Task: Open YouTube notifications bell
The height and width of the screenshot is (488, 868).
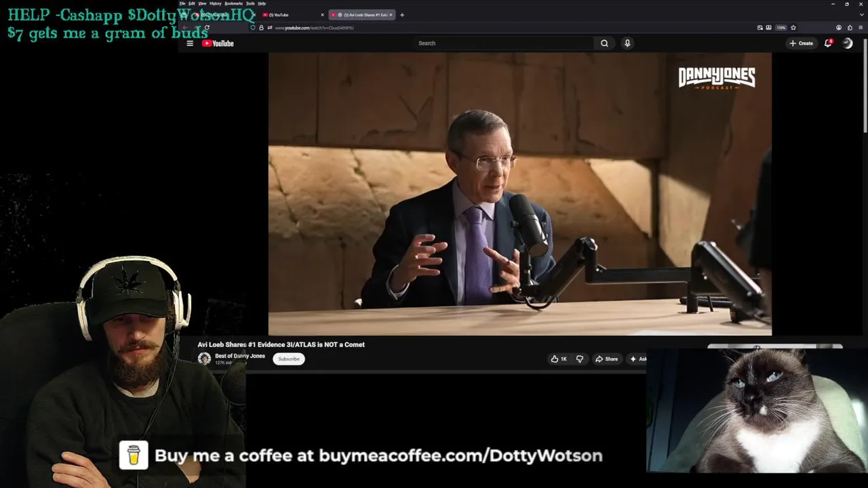Action: (828, 43)
